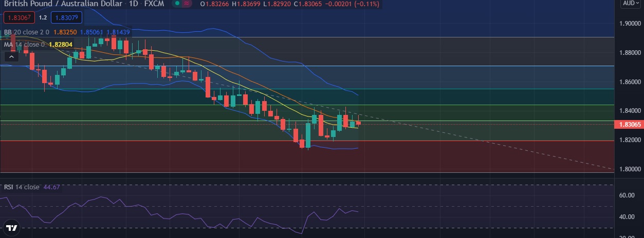The height and width of the screenshot is (238, 644).
Task: Click the BB basis value 1.83250
Action: tap(64, 32)
